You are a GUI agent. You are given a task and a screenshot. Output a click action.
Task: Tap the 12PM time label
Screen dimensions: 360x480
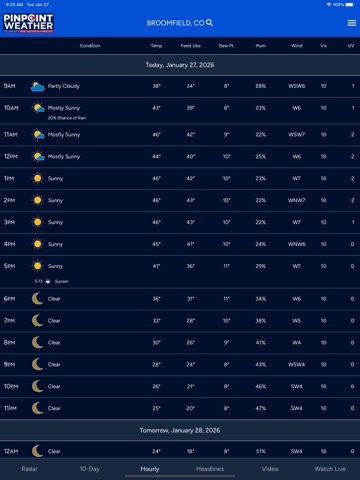[x=11, y=157]
